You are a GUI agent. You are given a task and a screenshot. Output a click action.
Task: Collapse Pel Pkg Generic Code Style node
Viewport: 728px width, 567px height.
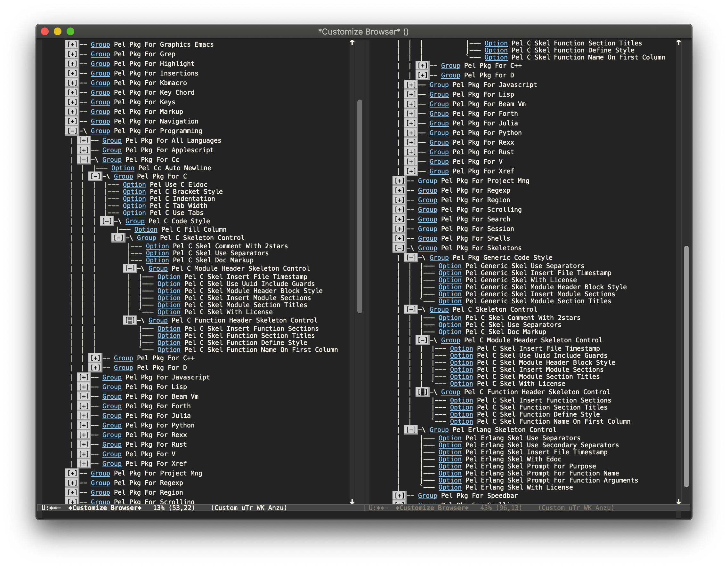click(x=411, y=258)
